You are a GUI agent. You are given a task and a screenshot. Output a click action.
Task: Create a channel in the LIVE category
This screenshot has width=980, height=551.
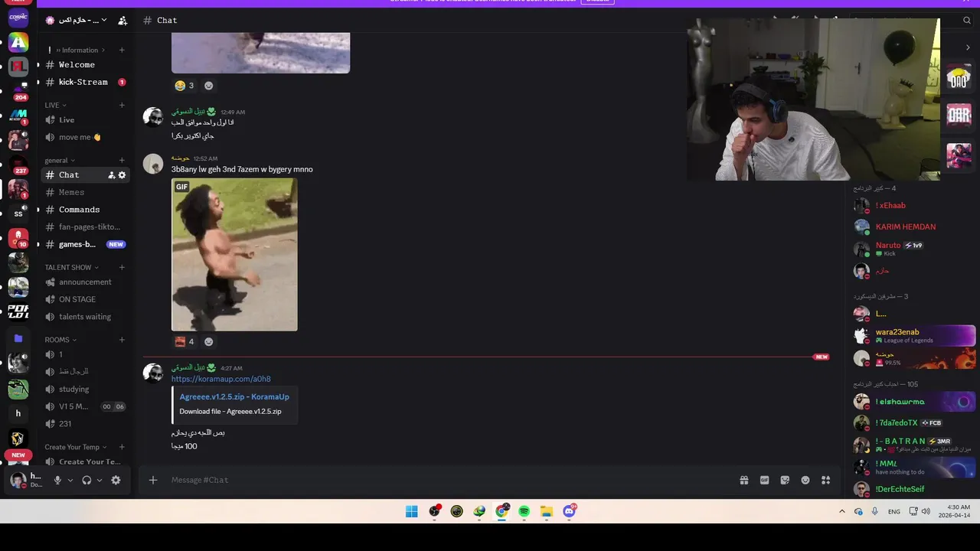(122, 105)
